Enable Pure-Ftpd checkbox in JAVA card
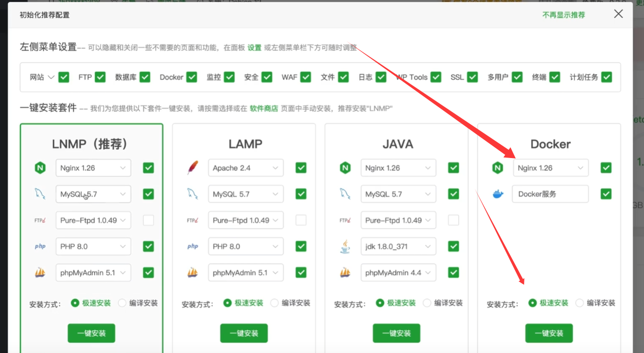The height and width of the screenshot is (353, 644). point(454,220)
